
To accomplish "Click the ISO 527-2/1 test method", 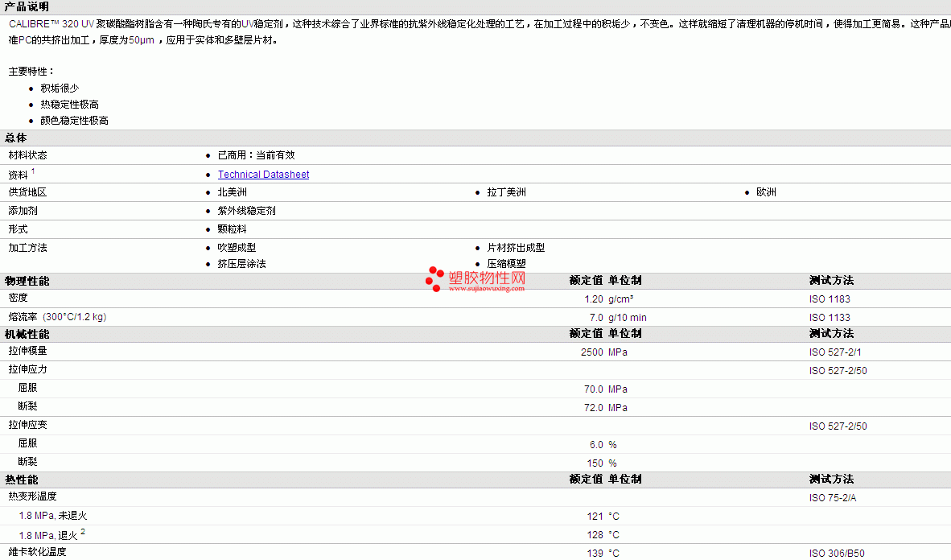I will tap(834, 352).
